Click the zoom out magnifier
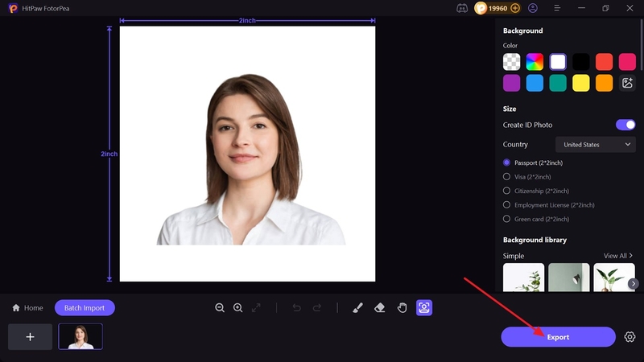The image size is (644, 362). point(220,308)
